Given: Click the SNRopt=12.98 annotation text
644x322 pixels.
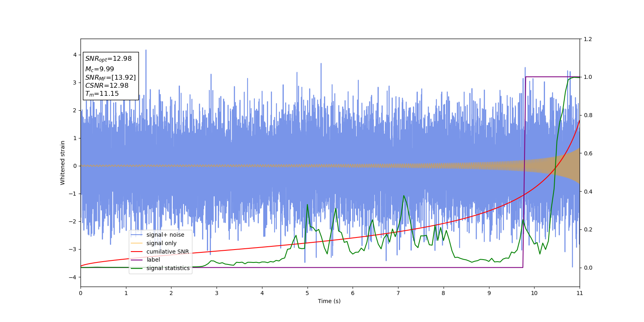Looking at the screenshot, I should [x=108, y=59].
